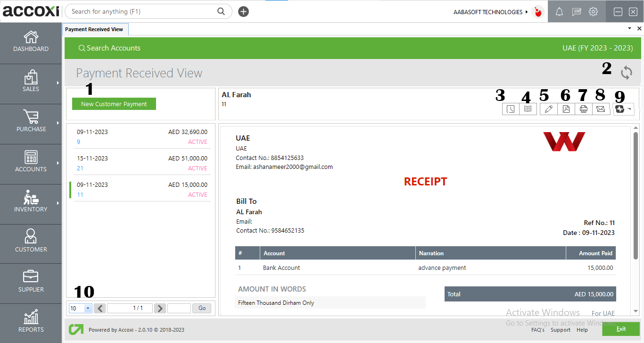Viewport: 644px width, 343px height.
Task: Open the notifications bell
Action: pyautogui.click(x=559, y=11)
